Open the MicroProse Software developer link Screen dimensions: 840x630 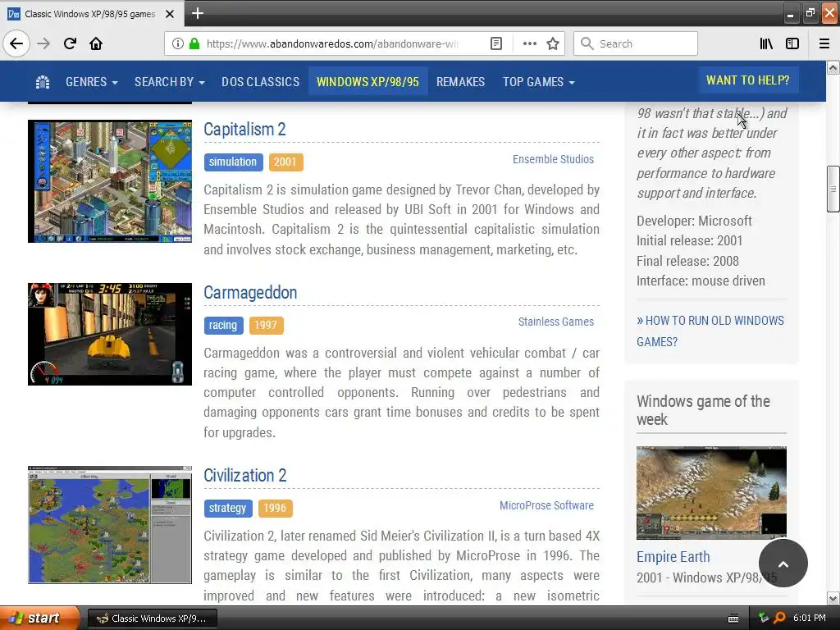pos(546,505)
